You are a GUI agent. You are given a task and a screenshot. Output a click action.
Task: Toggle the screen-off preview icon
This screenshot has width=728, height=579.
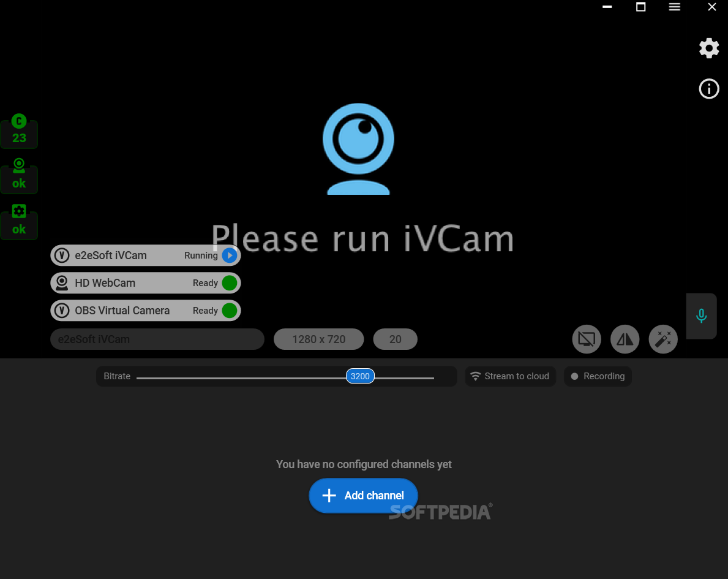tap(587, 339)
